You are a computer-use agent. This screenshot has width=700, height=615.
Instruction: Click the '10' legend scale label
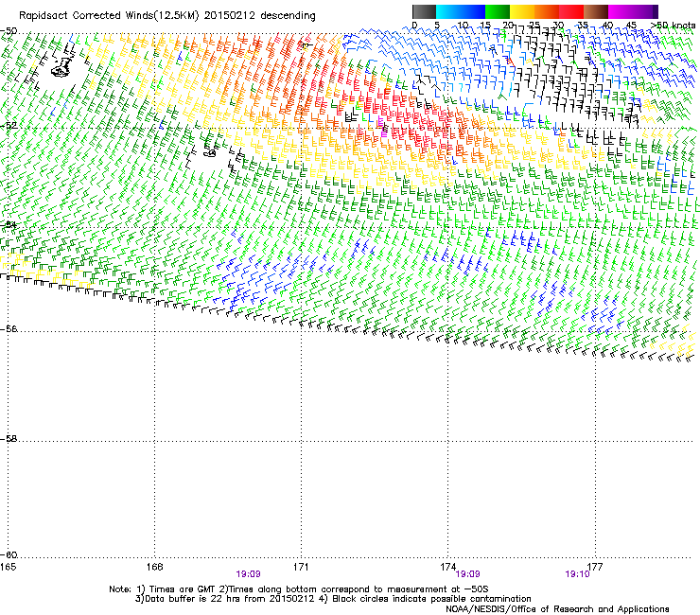pos(463,26)
